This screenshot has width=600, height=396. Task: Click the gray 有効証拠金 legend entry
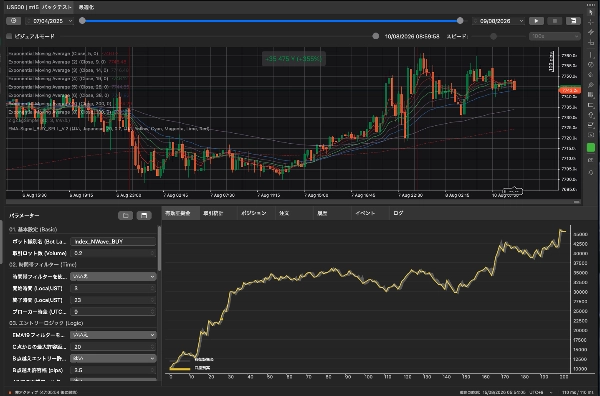[x=192, y=360]
